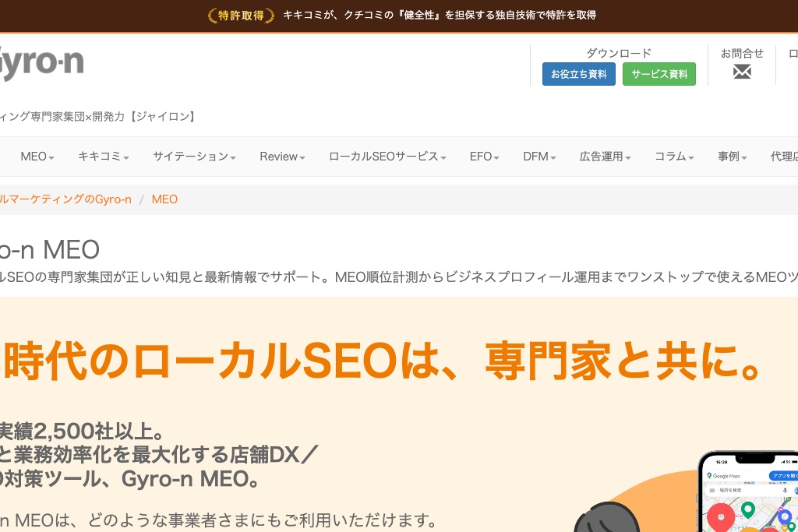Expand the ローカルSEOサービス dropdown
The image size is (798, 532).
[387, 157]
